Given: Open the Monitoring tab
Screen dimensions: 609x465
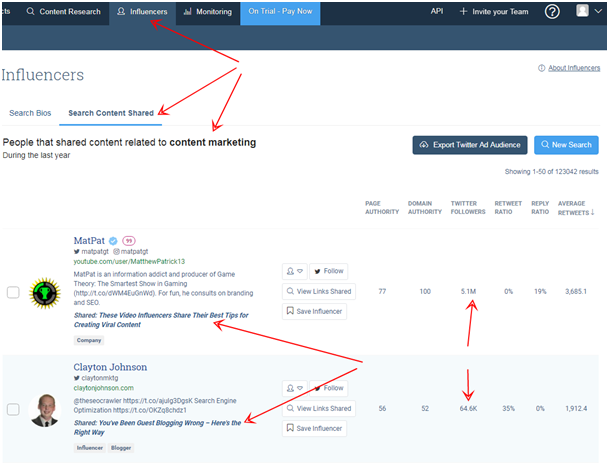Looking at the screenshot, I should click(208, 12).
